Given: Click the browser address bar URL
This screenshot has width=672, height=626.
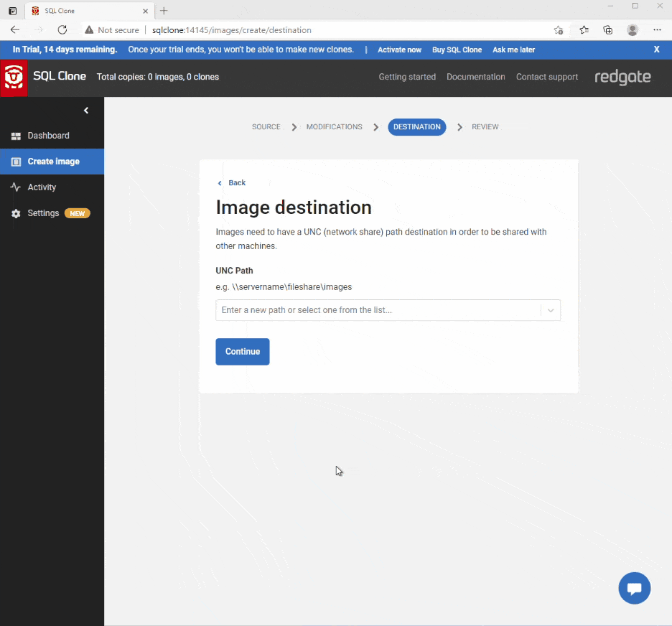Looking at the screenshot, I should coord(231,30).
